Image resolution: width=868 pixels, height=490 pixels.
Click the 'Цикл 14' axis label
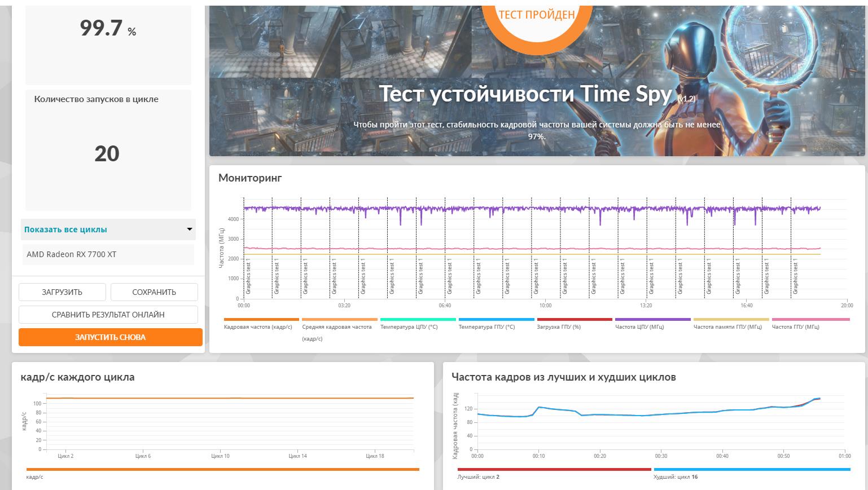coord(297,456)
